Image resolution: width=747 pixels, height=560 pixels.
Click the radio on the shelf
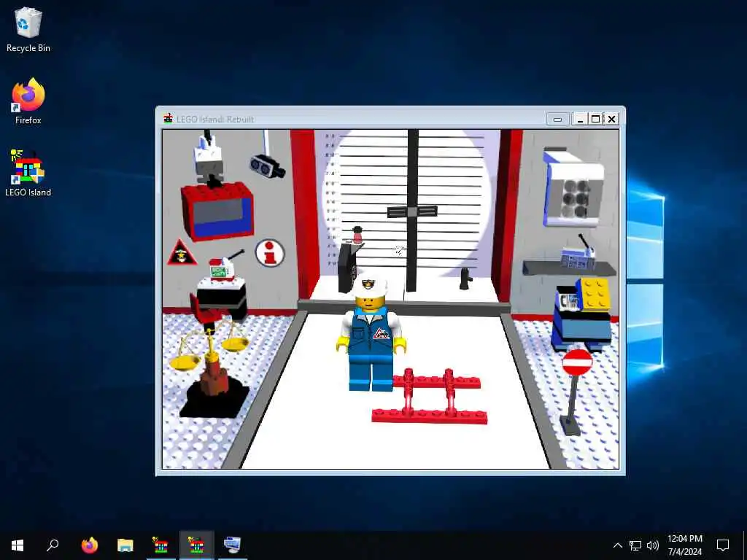(578, 257)
